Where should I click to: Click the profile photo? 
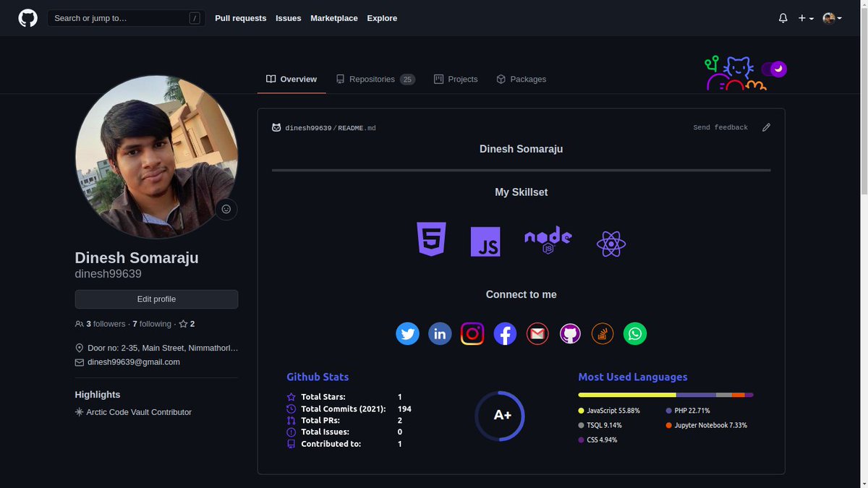coord(156,157)
